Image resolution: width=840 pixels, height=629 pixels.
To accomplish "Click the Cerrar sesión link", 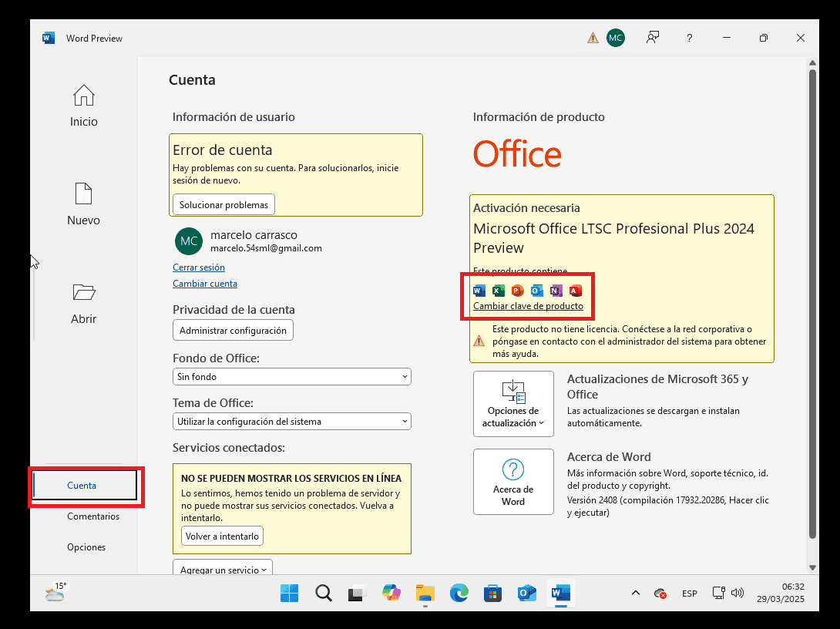I will point(199,267).
